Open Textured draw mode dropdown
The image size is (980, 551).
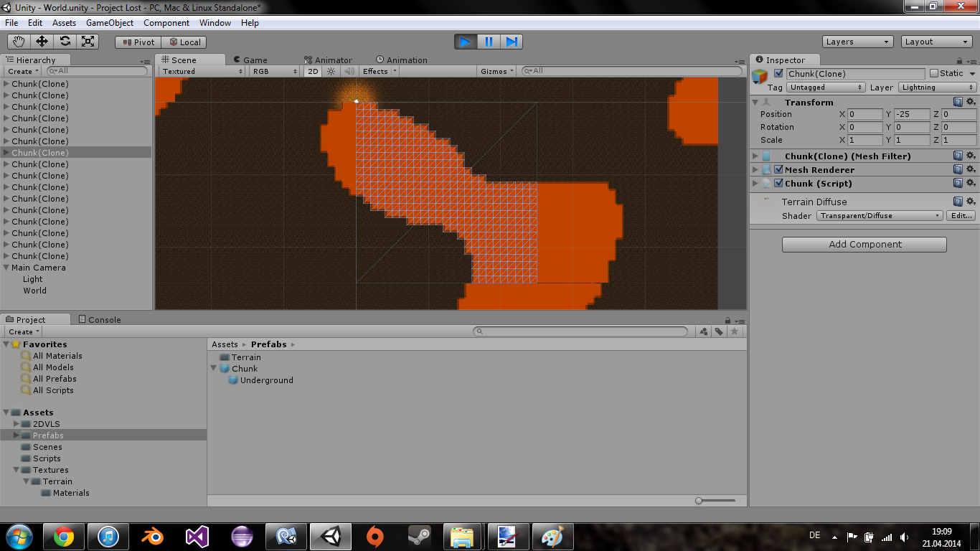coord(202,71)
